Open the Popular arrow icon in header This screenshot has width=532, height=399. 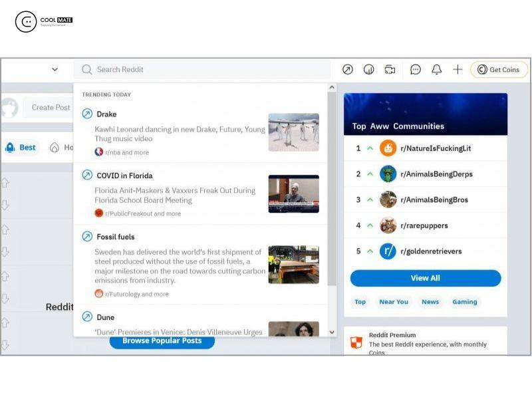(x=347, y=70)
